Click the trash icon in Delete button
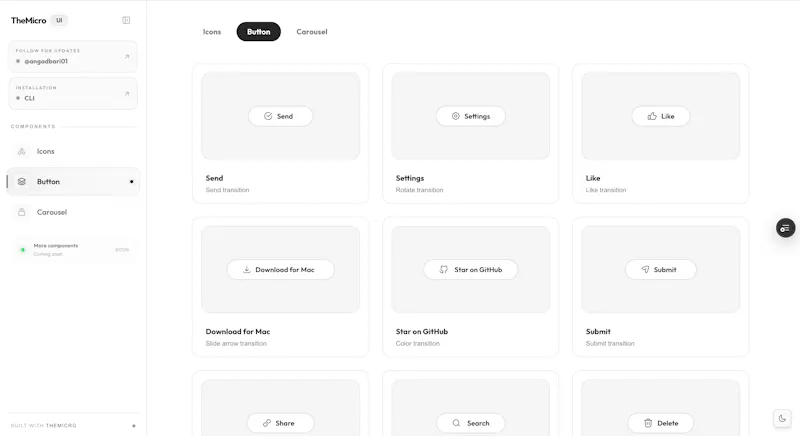 (x=648, y=423)
